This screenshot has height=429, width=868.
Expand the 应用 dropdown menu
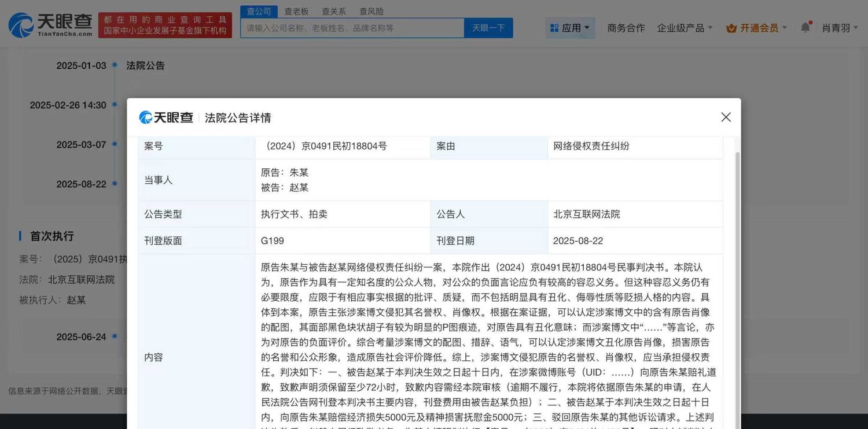(x=570, y=28)
